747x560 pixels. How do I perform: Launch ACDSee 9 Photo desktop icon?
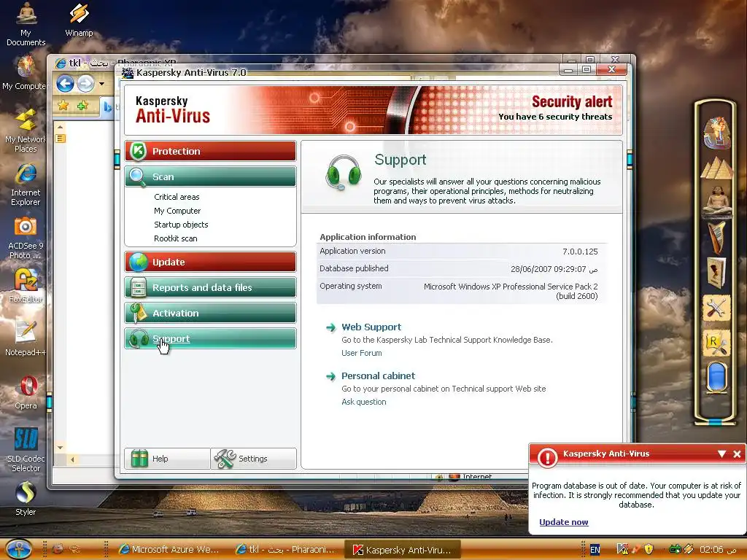[26, 238]
